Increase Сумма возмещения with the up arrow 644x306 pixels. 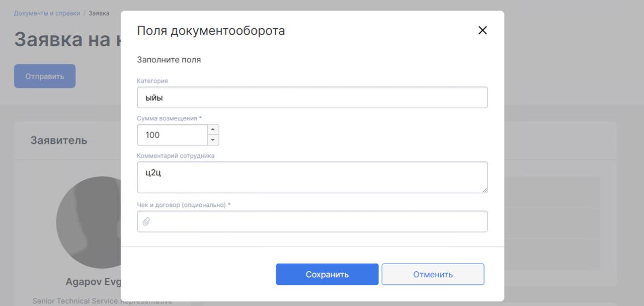click(x=213, y=129)
